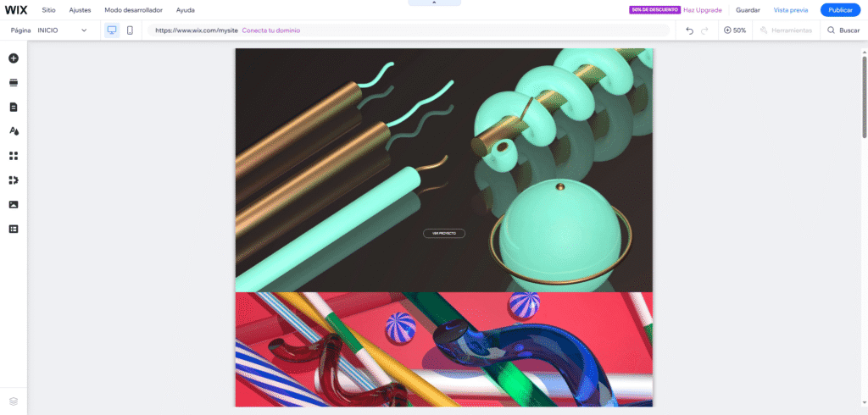Screen dimensions: 868x415
Task: Click the Undo arrow icon
Action: pyautogui.click(x=689, y=30)
